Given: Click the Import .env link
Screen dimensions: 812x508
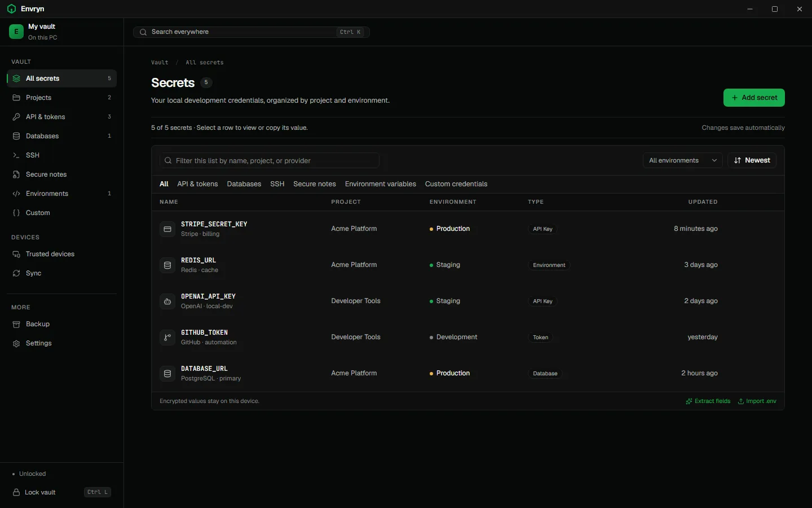Looking at the screenshot, I should 757,401.
